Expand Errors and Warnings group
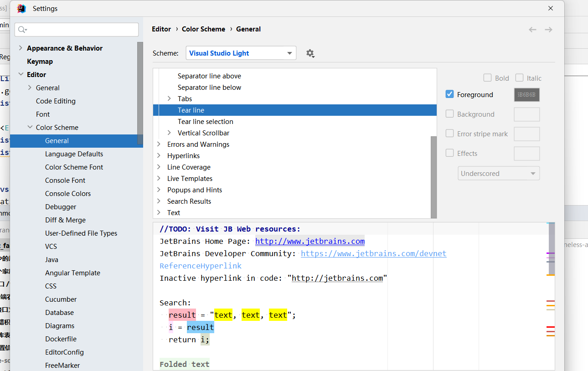The height and width of the screenshot is (371, 588). coord(159,144)
